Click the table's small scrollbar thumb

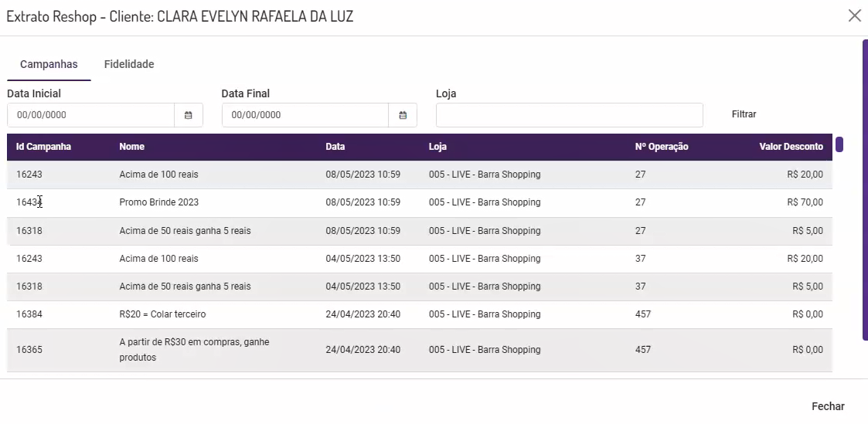(x=839, y=144)
